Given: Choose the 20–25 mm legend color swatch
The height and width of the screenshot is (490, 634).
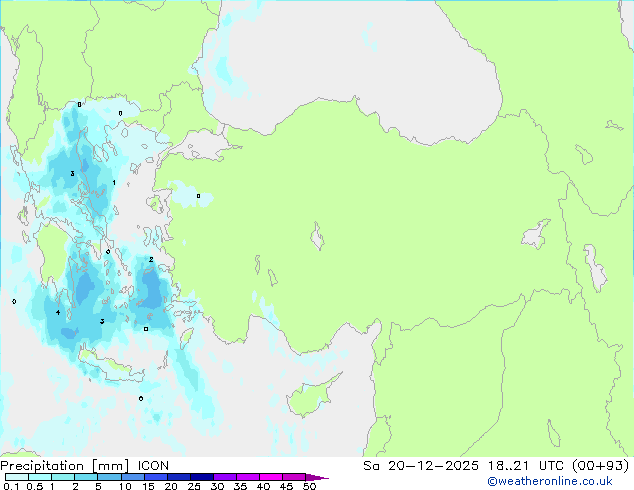Looking at the screenshot, I should pyautogui.click(x=179, y=477).
